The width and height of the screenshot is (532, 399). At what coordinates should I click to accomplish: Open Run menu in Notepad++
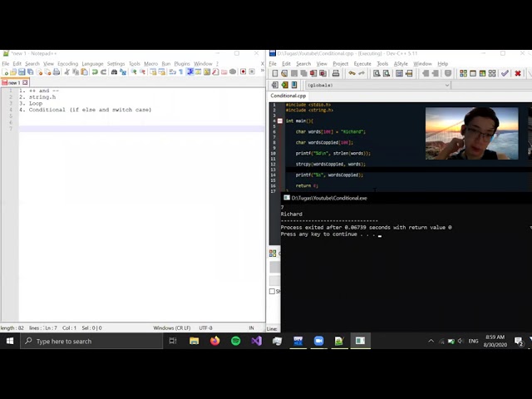pyautogui.click(x=166, y=64)
